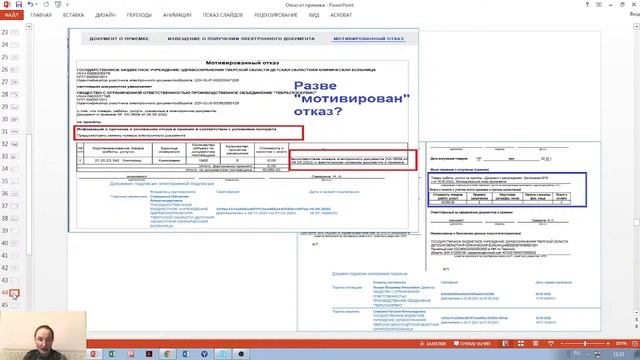
Task: Open the network icon in system tray
Action: coord(597,354)
